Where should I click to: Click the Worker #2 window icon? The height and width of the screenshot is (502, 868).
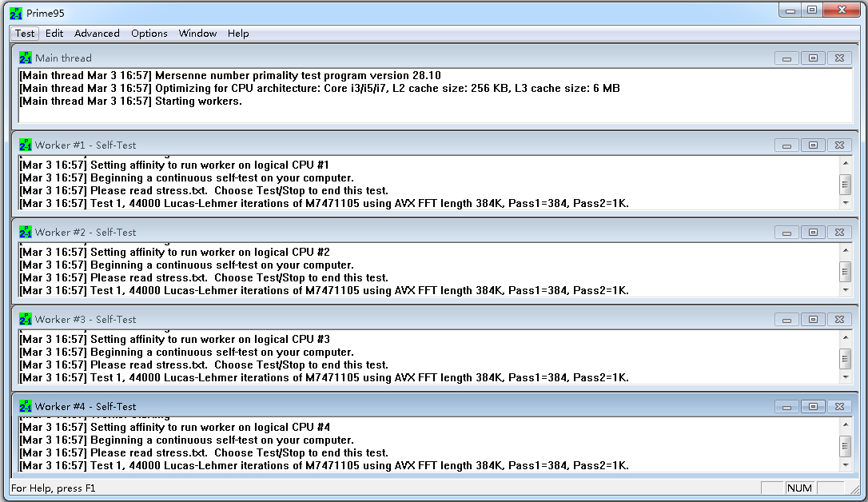(x=26, y=232)
